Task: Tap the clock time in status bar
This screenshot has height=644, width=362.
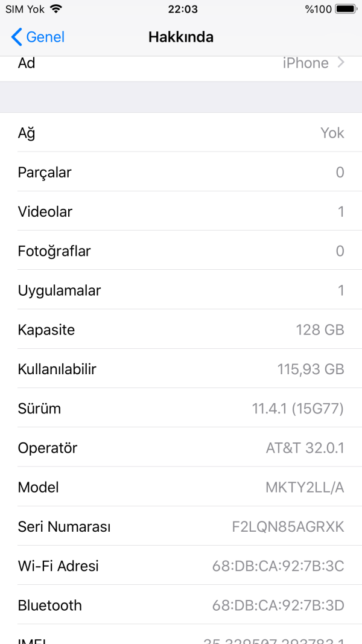Action: pyautogui.click(x=183, y=8)
